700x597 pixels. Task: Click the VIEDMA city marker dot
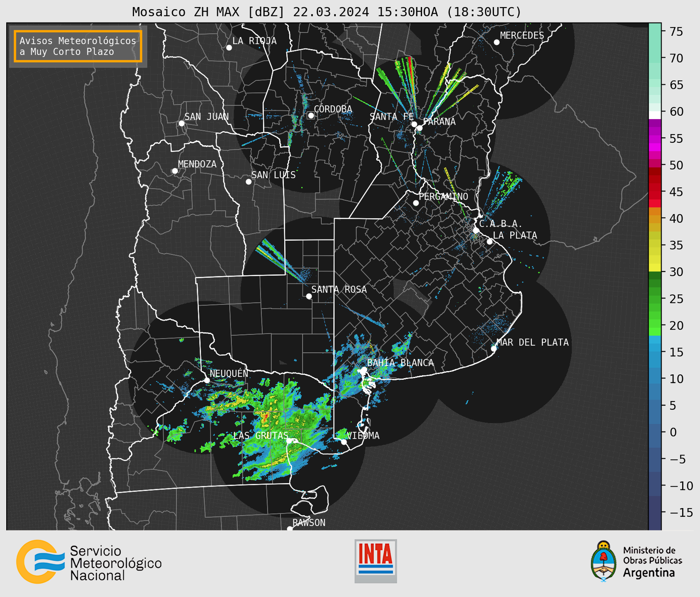[344, 442]
